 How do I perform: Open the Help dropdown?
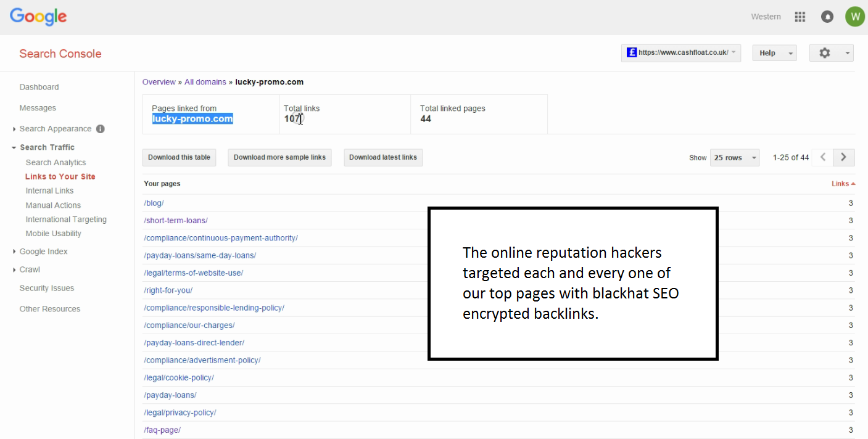coord(774,53)
